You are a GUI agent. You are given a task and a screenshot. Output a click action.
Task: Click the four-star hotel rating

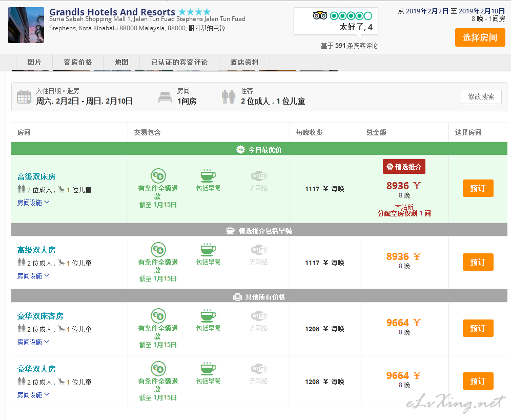(195, 12)
